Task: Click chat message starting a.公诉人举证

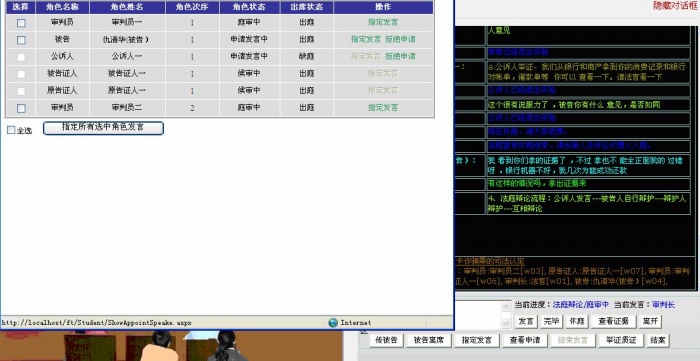Action: click(x=587, y=72)
